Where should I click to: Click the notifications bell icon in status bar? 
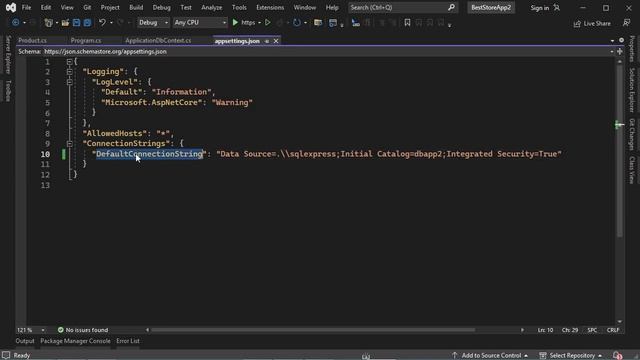(x=618, y=356)
